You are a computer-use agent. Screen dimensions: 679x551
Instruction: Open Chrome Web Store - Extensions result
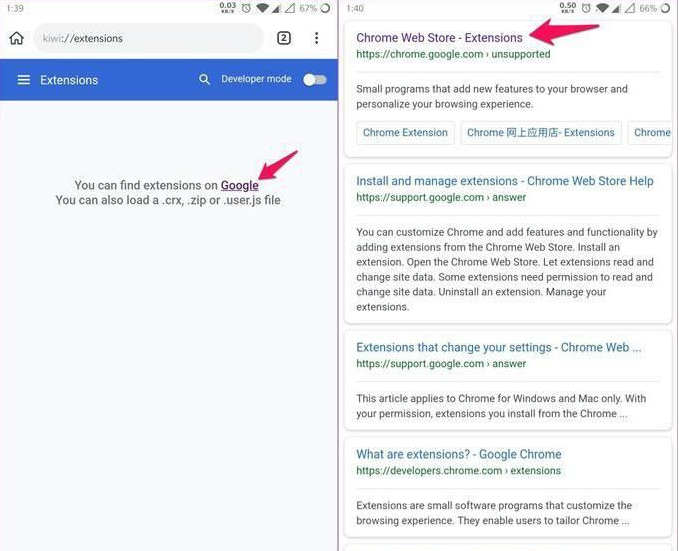click(x=439, y=38)
